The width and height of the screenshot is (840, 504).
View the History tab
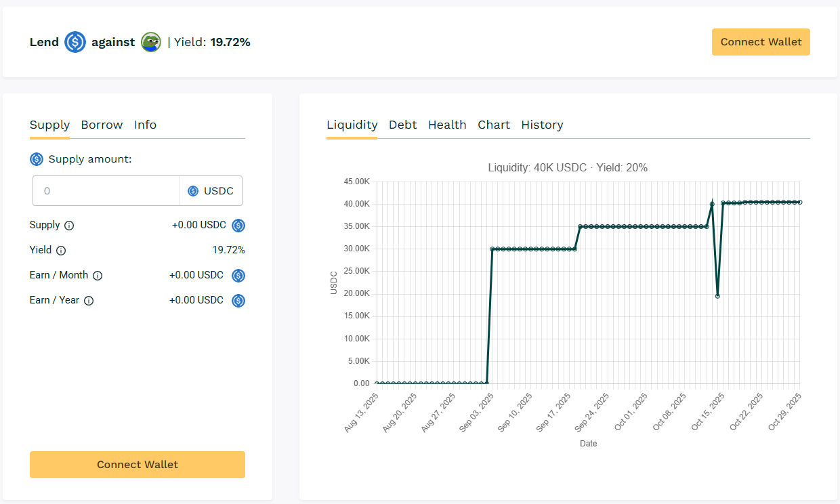542,125
